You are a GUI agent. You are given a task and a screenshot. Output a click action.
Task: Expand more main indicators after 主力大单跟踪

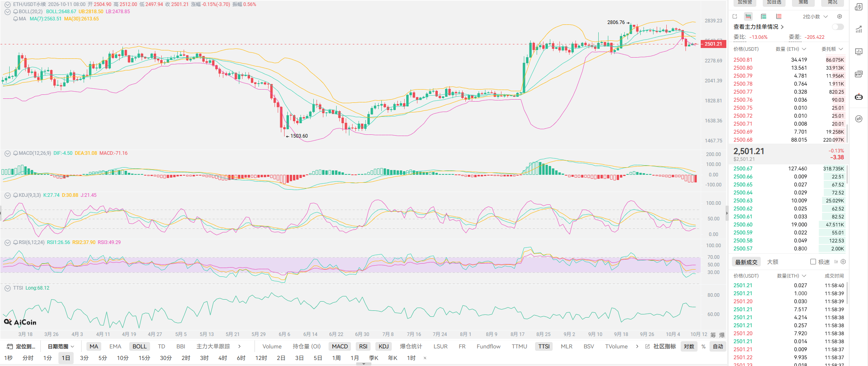[239, 346]
